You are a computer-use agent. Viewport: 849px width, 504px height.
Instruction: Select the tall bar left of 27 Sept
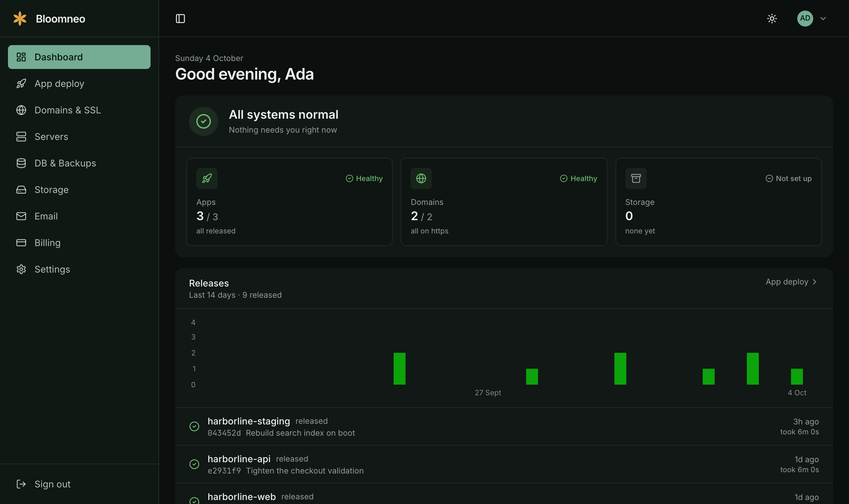point(399,368)
